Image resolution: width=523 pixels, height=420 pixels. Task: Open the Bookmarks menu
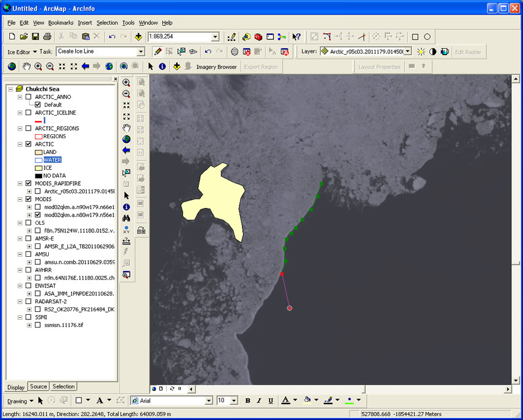[60, 22]
